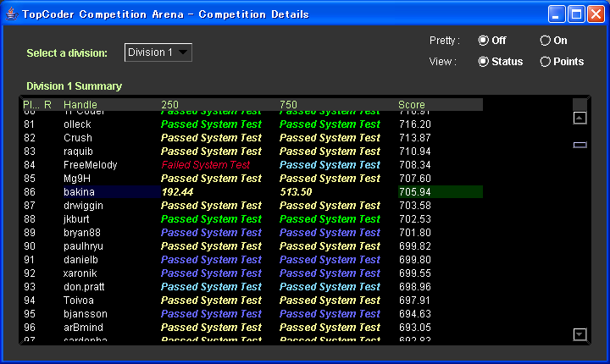The width and height of the screenshot is (610, 364).
Task: Select handle danielb
Action: tap(80, 260)
